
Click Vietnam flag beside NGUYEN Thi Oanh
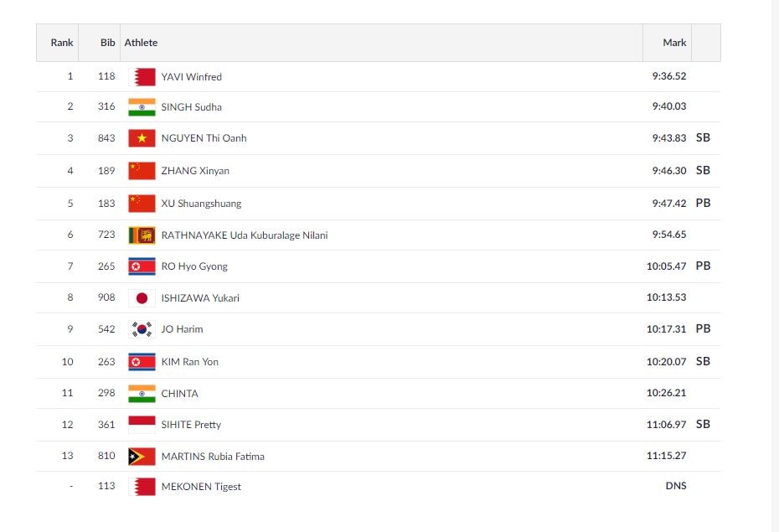click(142, 138)
